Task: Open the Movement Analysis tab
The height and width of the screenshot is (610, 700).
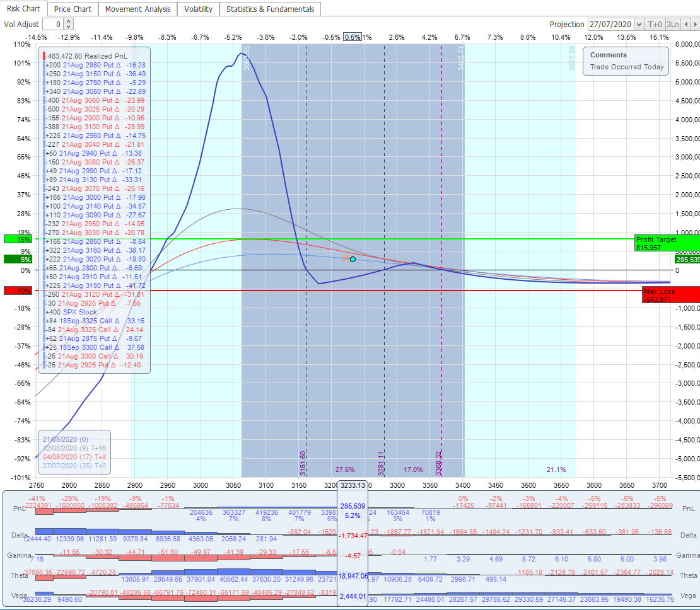Action: point(137,9)
